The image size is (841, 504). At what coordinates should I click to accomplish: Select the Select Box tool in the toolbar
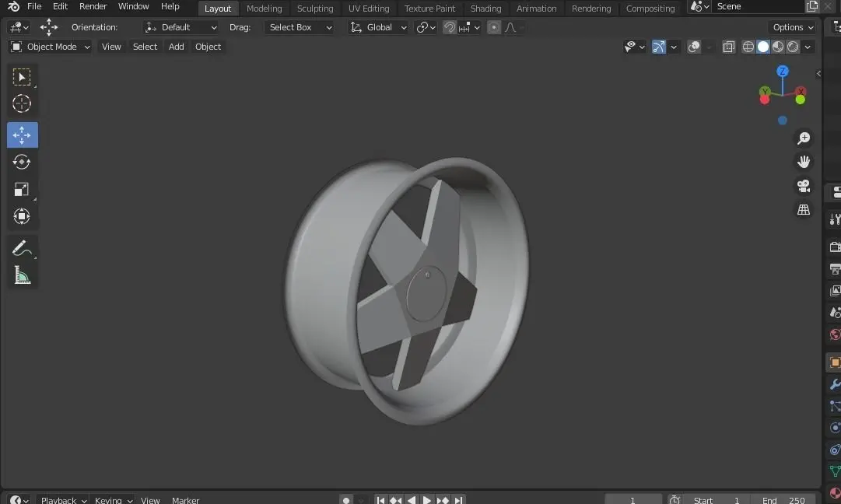[x=22, y=77]
